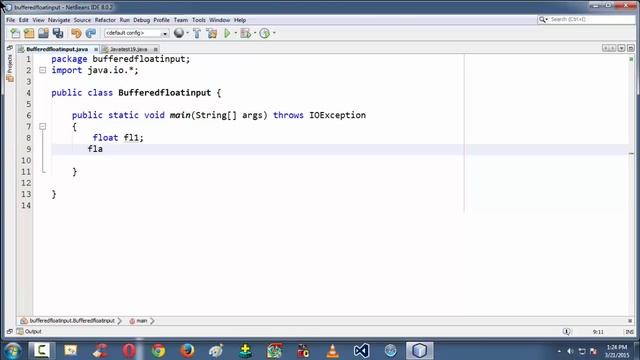Click the Build Project hammer icon
The image size is (640, 360).
click(x=197, y=33)
